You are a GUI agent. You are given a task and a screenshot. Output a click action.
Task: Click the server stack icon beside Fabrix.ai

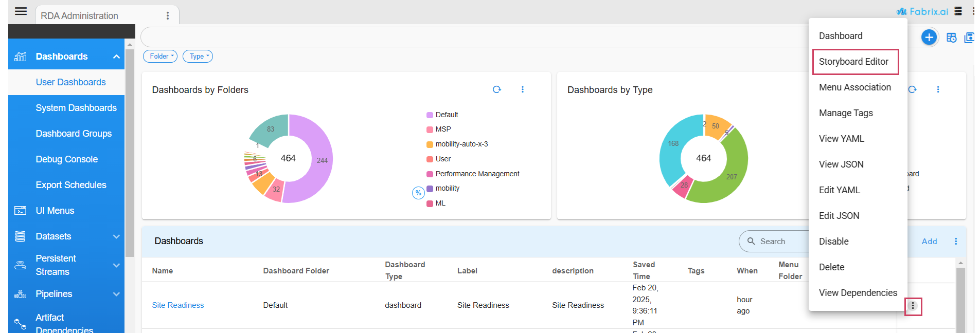click(x=958, y=11)
